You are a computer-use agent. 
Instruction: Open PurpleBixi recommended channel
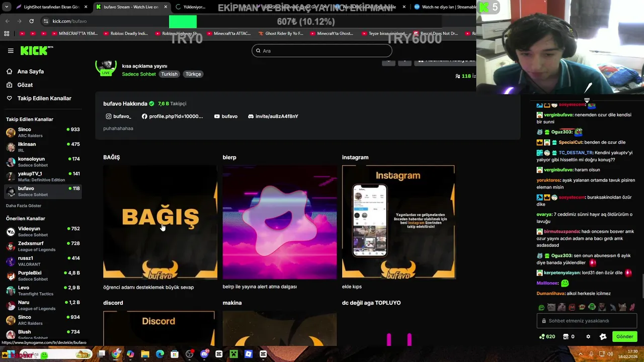pos(43,276)
